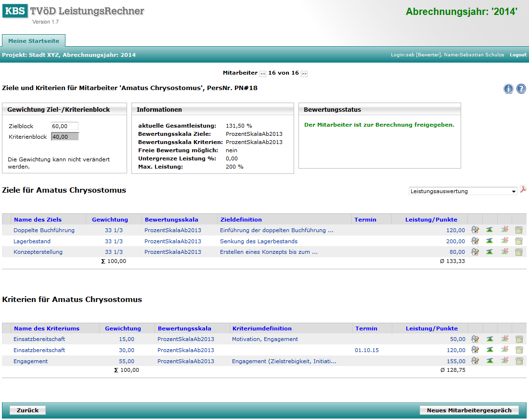The image size is (529, 420).
Task: Click the Zielblock weighting field
Action: [65, 126]
